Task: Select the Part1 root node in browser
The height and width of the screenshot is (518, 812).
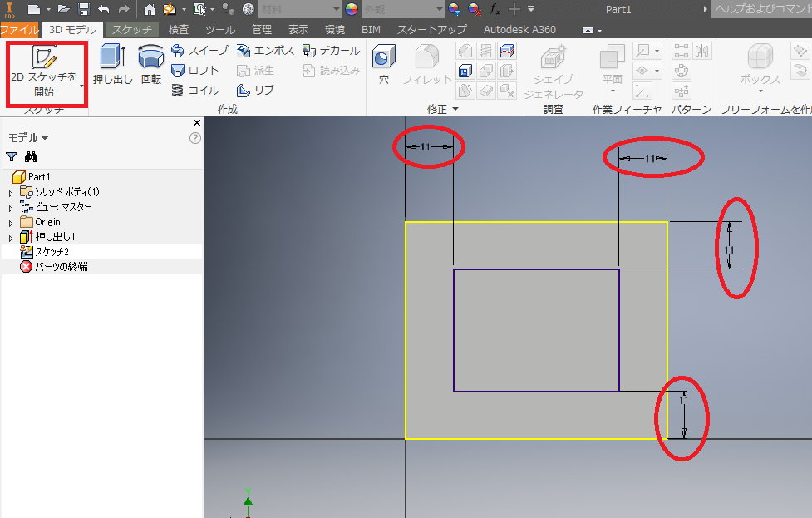Action: pos(31,176)
